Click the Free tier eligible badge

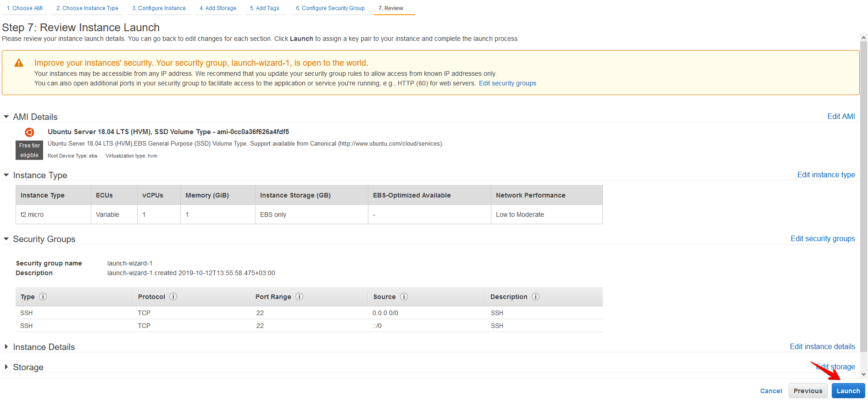pyautogui.click(x=29, y=150)
